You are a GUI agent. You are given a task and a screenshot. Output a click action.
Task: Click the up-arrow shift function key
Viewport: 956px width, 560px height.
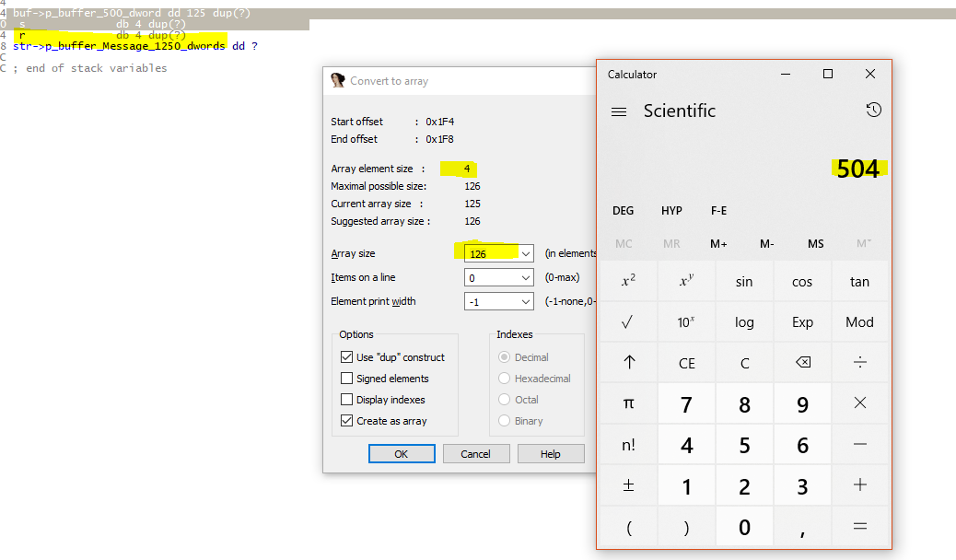coord(628,363)
